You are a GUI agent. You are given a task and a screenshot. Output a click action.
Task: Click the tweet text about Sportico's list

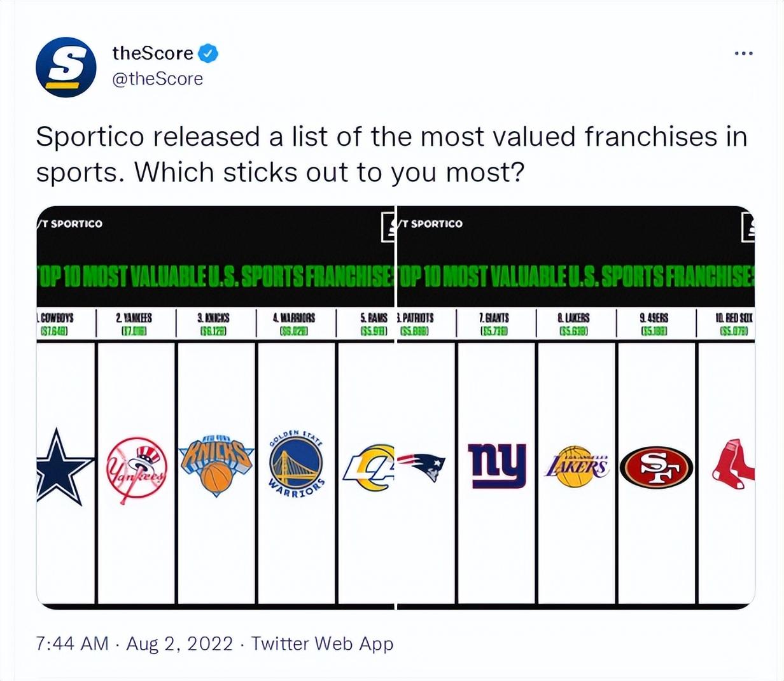tap(391, 154)
